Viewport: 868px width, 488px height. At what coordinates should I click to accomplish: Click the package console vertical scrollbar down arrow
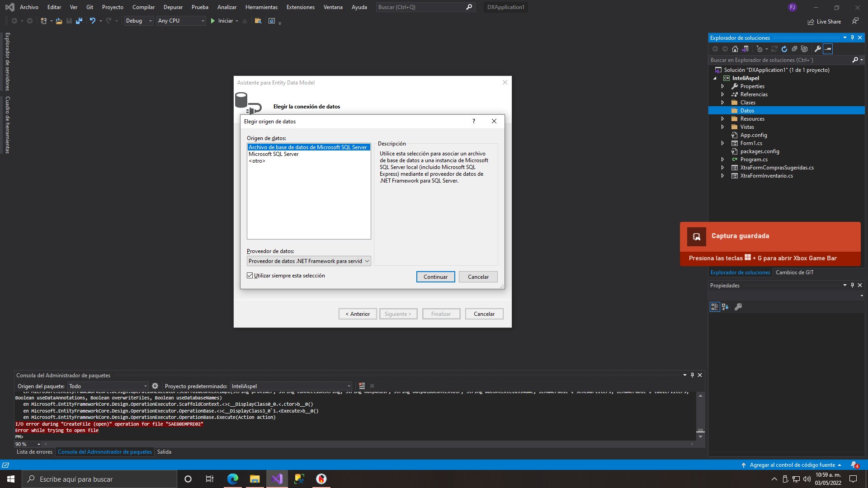pyautogui.click(x=700, y=437)
